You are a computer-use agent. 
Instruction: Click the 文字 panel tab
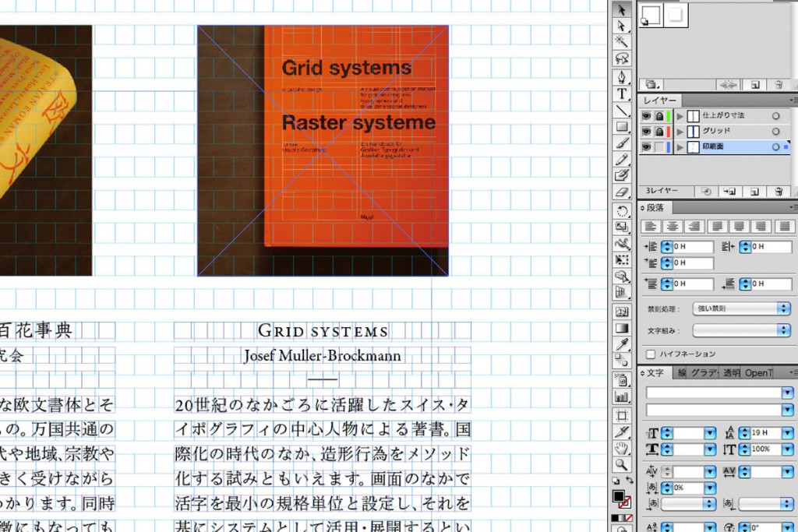[x=655, y=373]
